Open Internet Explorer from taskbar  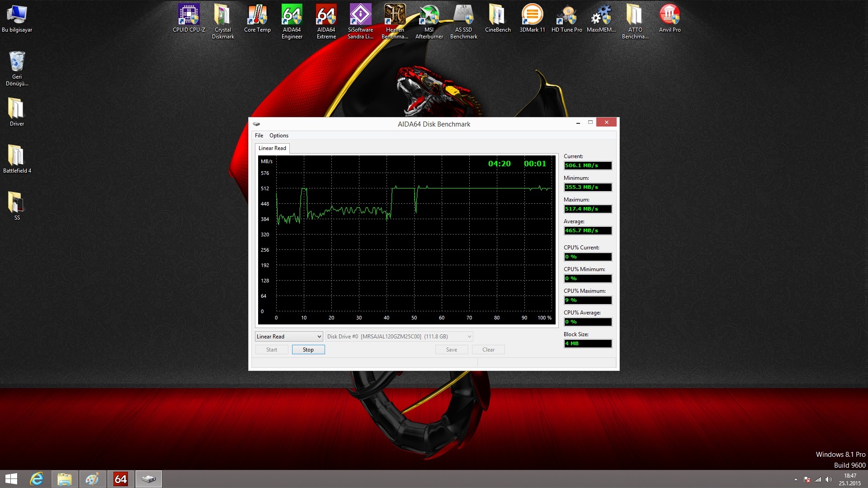pos(37,479)
